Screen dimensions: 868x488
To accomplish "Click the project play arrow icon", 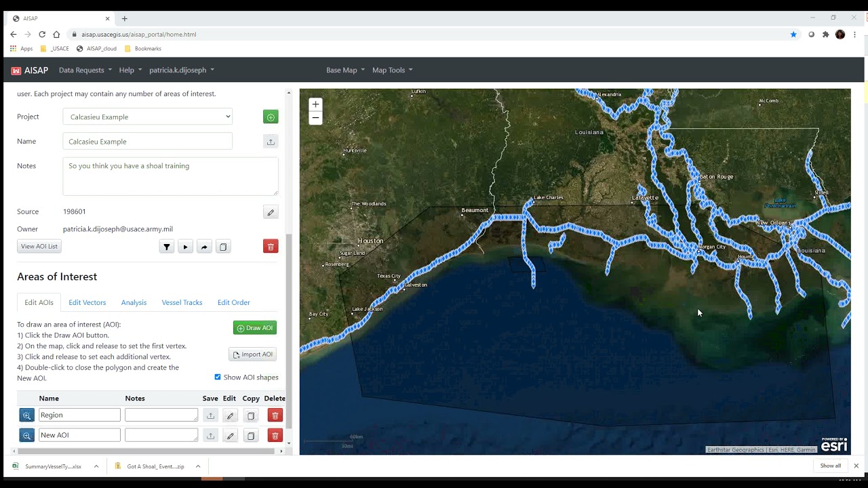I will [185, 247].
